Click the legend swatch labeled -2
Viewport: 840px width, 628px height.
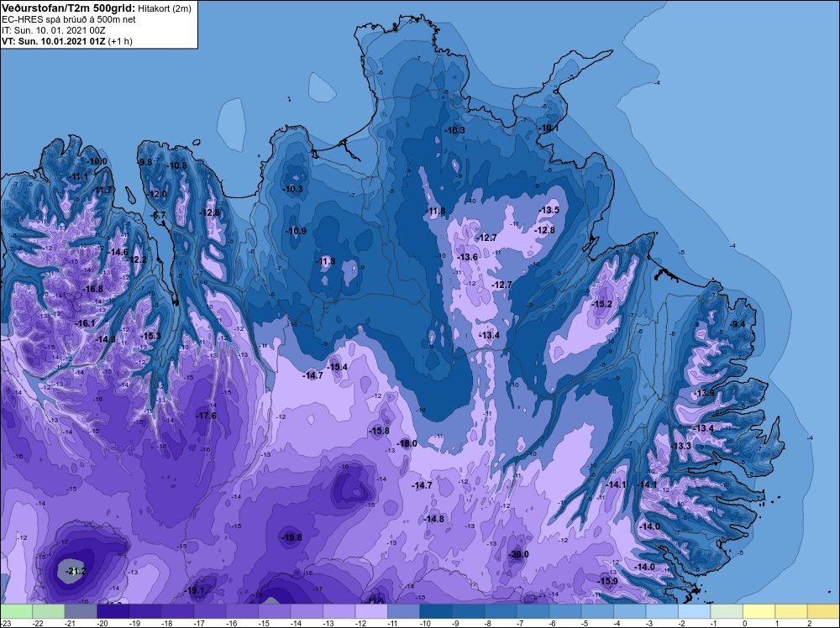click(x=695, y=611)
